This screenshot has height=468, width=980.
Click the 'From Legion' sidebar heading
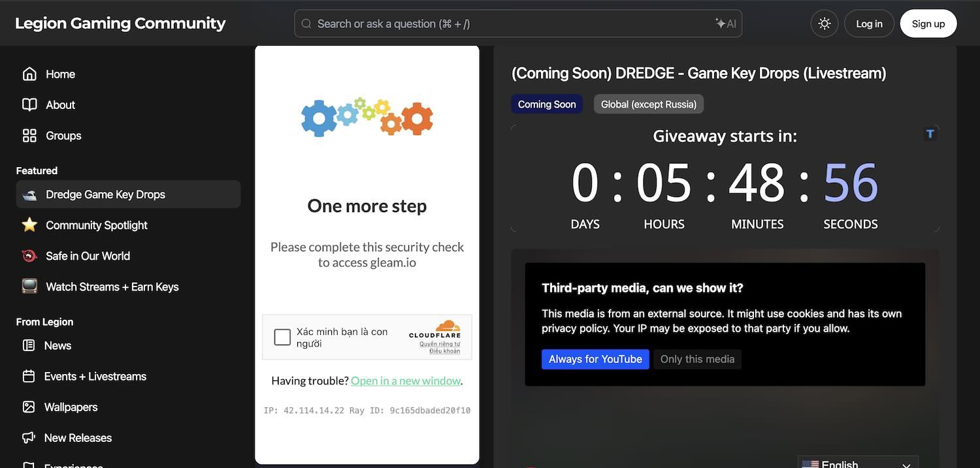(x=44, y=322)
